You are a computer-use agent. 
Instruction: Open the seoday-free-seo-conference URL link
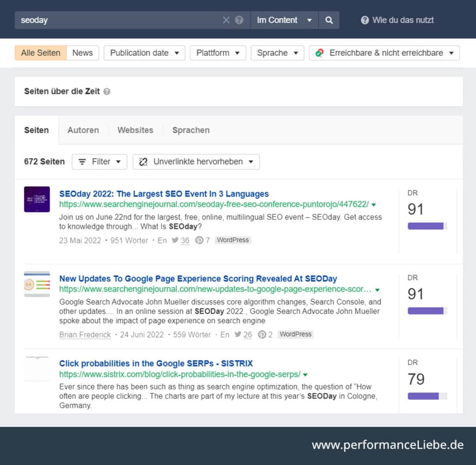pyautogui.click(x=214, y=205)
